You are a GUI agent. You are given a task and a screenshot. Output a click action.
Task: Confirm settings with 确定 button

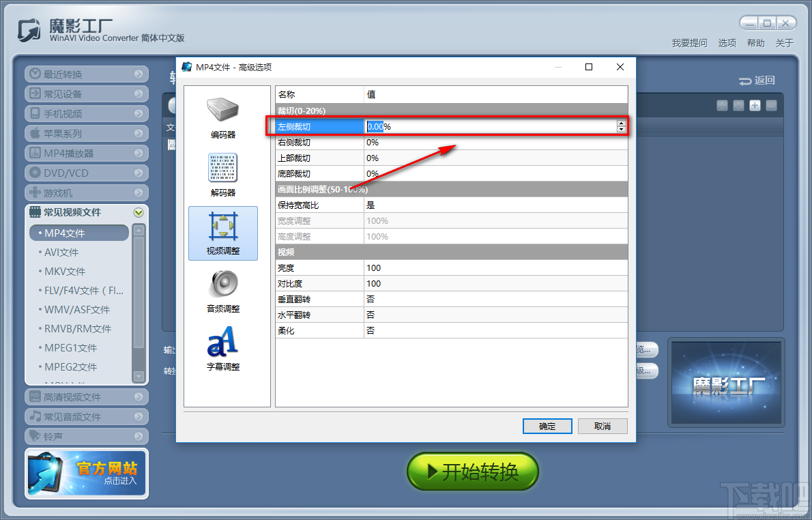(x=547, y=427)
